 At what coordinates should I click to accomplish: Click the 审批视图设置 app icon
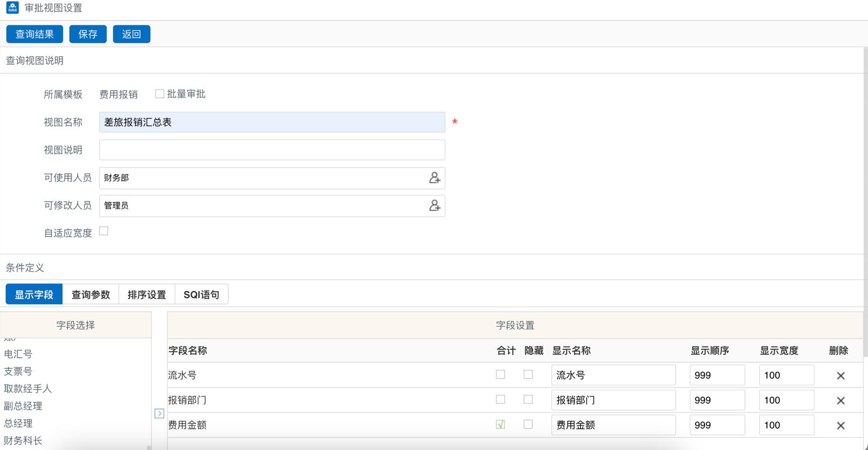coord(12,8)
